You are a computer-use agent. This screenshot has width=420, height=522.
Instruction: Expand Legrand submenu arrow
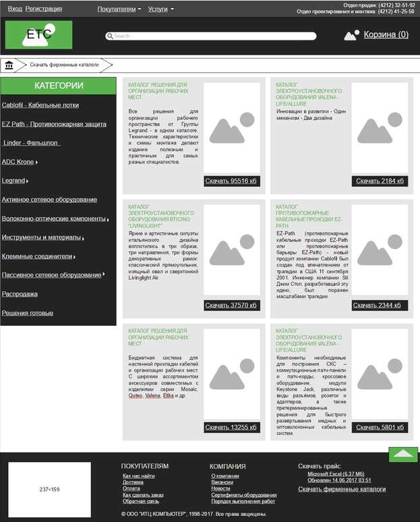(27, 181)
